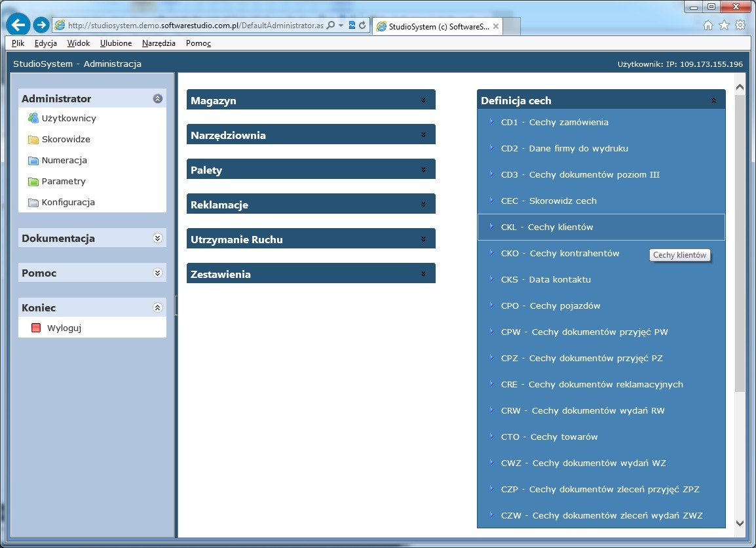
Task: Click the Konfiguracja grey folder icon
Action: pos(33,203)
